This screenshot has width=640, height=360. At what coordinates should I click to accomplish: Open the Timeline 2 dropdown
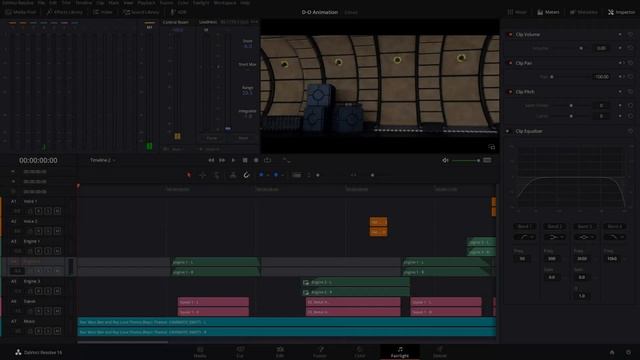coord(102,160)
